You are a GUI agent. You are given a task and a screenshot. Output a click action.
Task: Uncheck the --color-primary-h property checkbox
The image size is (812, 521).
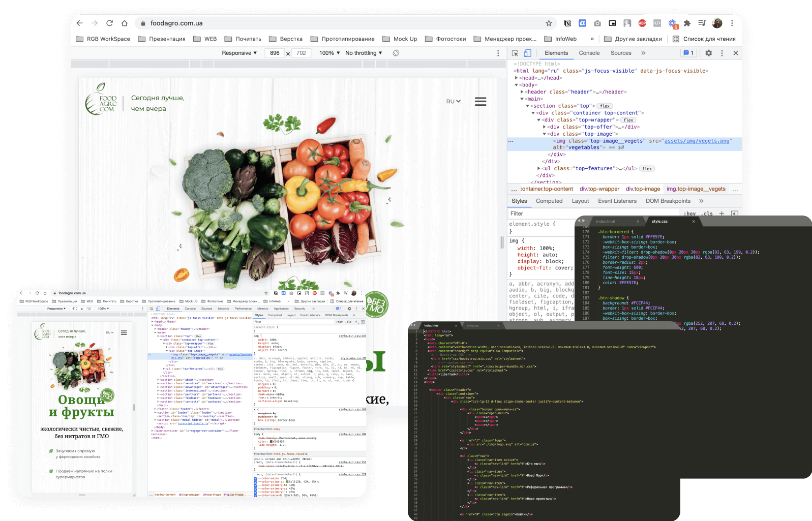255,485
